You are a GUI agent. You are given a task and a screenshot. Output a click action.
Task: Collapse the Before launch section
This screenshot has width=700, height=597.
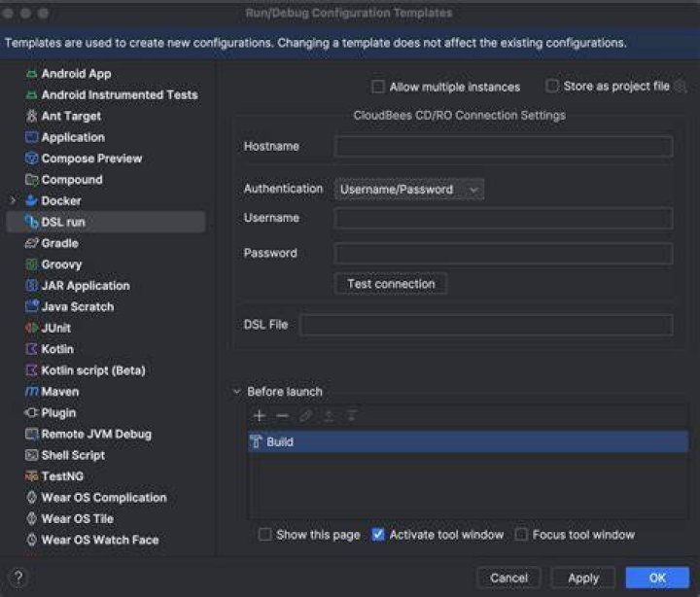pos(236,392)
